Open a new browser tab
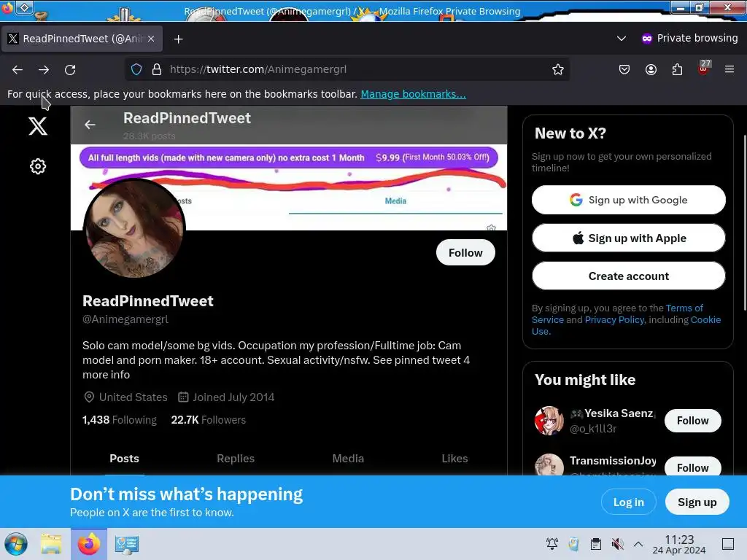The width and height of the screenshot is (747, 560). [178, 39]
